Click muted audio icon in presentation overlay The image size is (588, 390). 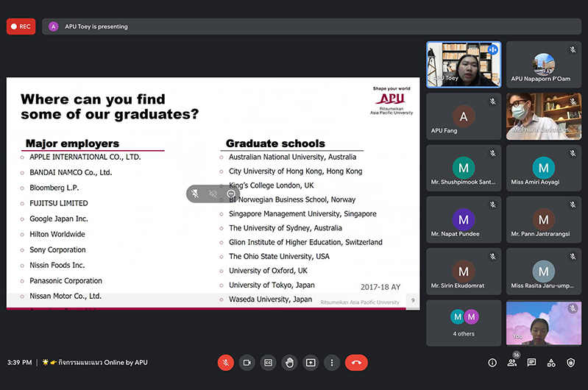pos(213,194)
